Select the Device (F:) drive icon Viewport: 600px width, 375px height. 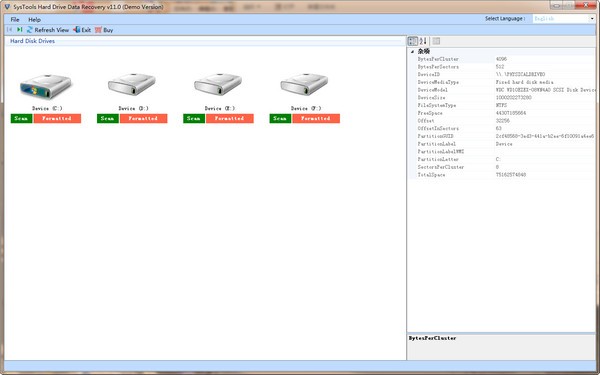click(304, 85)
